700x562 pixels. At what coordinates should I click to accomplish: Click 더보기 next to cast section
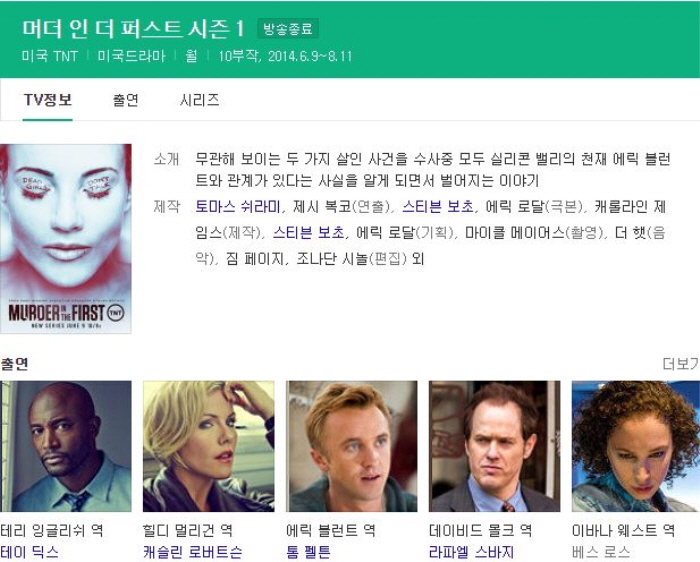[681, 364]
